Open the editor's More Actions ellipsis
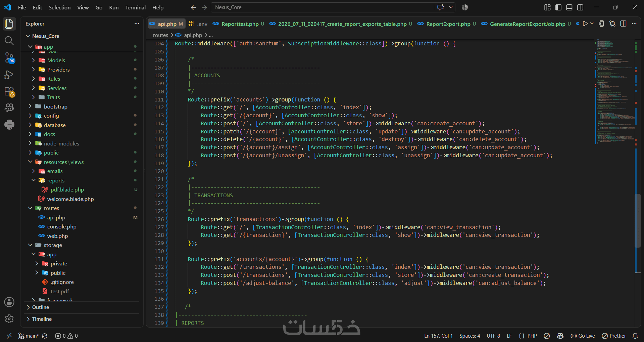The height and width of the screenshot is (342, 644). coord(634,24)
